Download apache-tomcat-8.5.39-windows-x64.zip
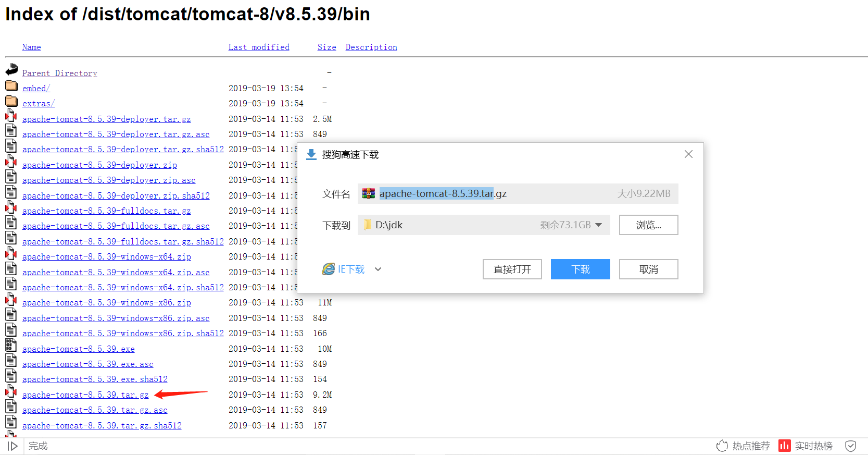 coord(107,257)
